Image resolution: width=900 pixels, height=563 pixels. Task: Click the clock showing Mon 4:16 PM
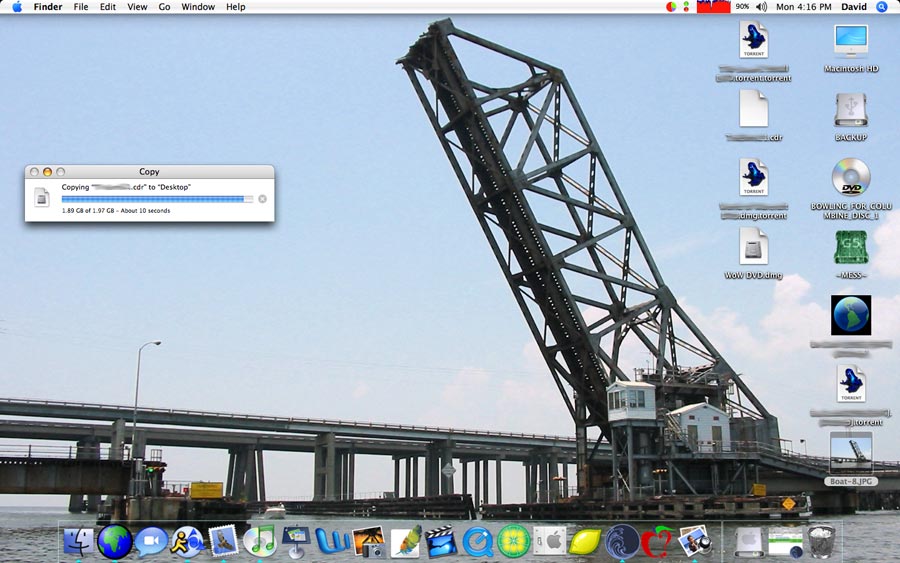(802, 7)
